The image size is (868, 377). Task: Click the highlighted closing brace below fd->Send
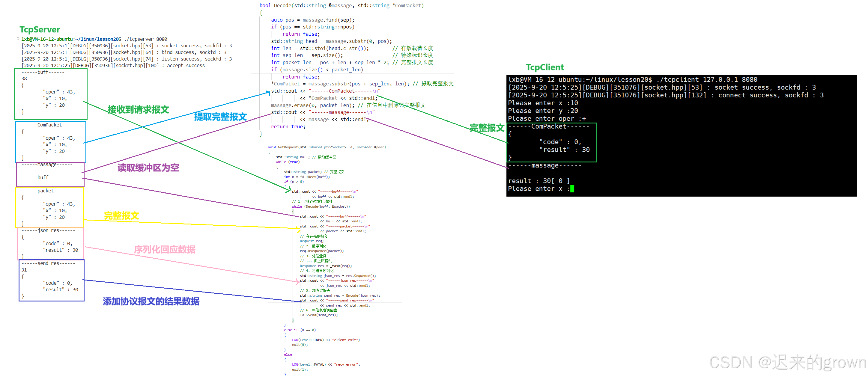click(x=293, y=320)
